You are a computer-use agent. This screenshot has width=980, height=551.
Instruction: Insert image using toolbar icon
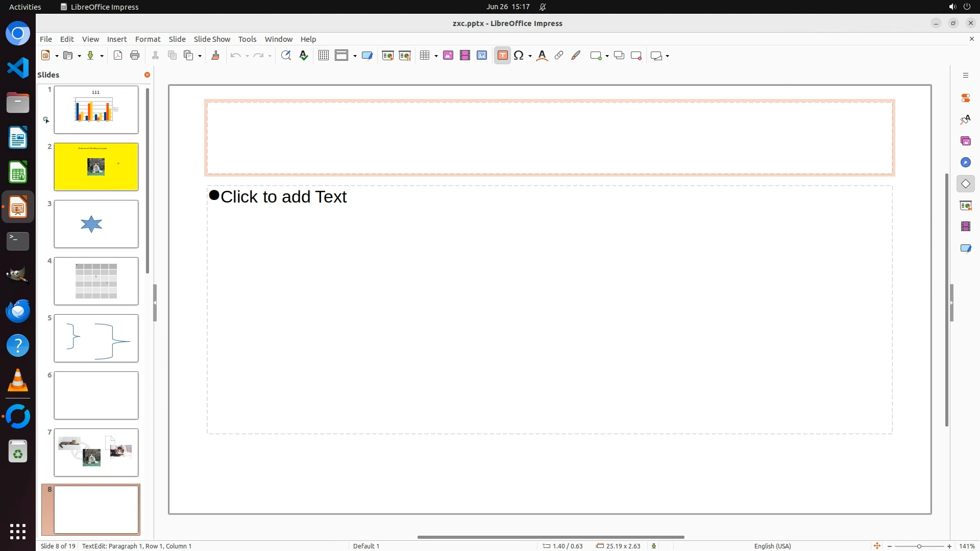click(x=448, y=56)
